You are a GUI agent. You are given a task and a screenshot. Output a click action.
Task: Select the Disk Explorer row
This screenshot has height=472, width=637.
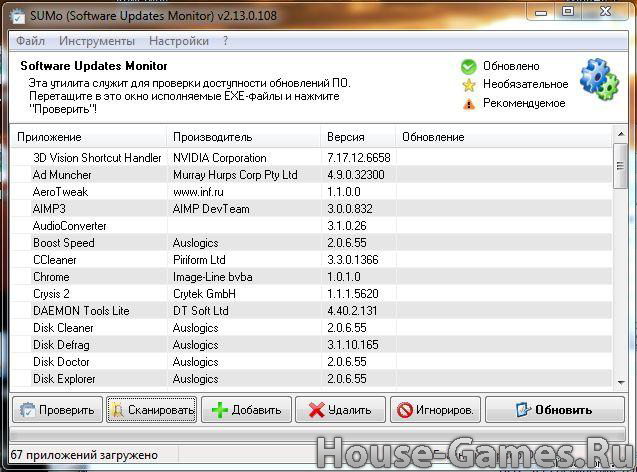coord(312,379)
